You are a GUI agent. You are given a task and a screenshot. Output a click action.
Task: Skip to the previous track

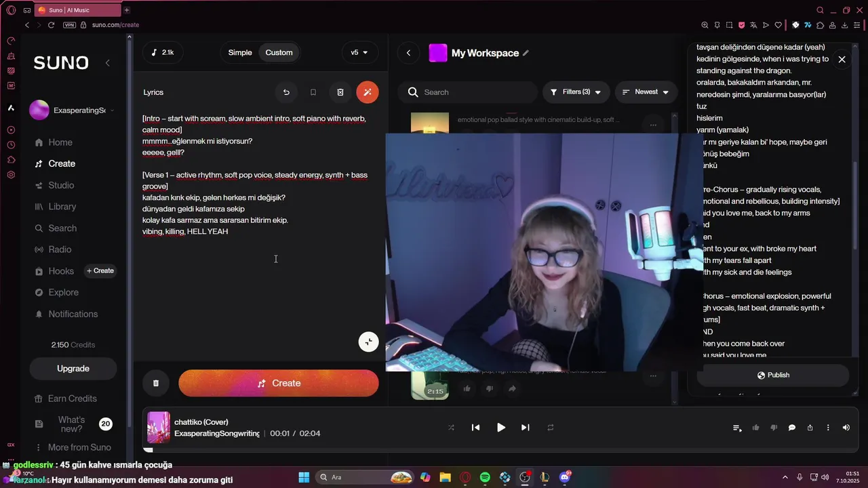(475, 428)
